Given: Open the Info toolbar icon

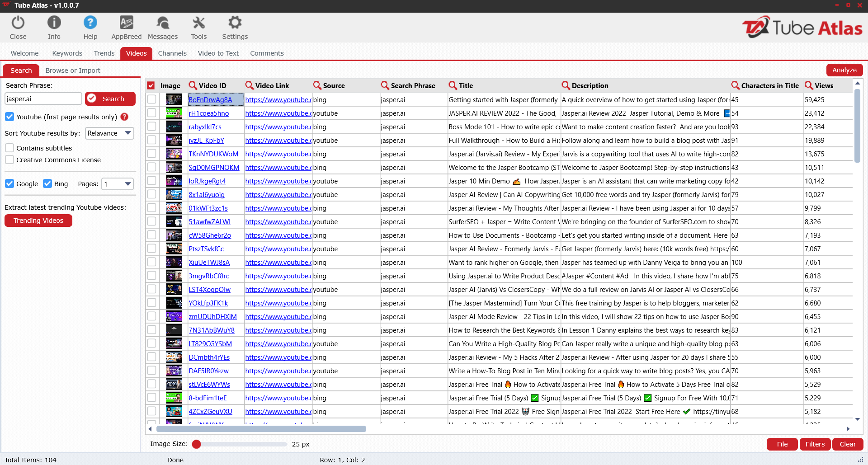Looking at the screenshot, I should (x=54, y=23).
